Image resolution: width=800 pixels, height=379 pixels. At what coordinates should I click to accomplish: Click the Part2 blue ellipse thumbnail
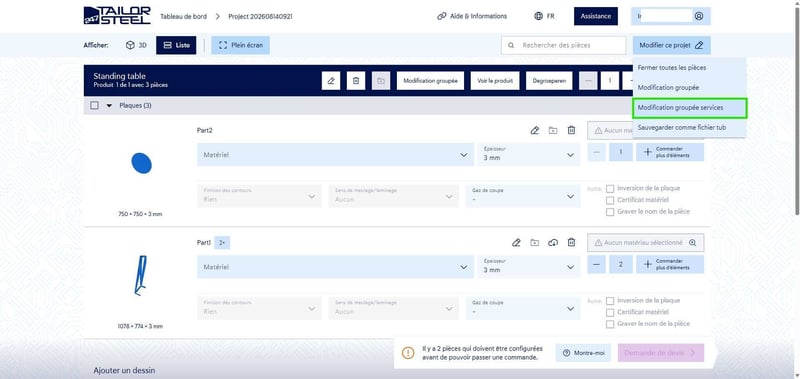[x=141, y=163]
